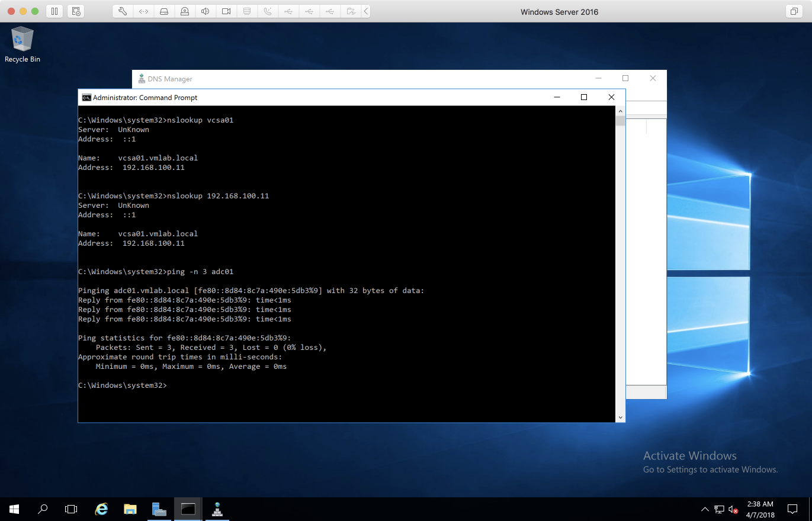The image size is (812, 521).
Task: Expand hidden system tray icons chevron
Action: [705, 509]
